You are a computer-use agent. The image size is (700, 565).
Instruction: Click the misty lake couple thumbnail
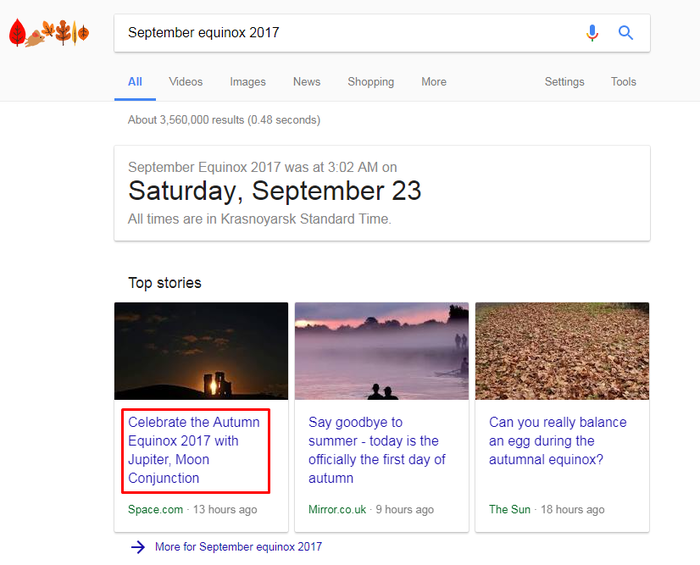[382, 351]
